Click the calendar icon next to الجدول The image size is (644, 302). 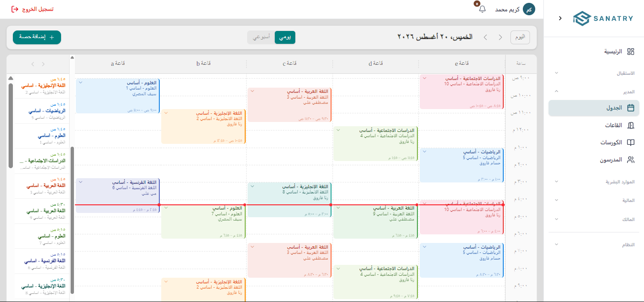click(631, 108)
